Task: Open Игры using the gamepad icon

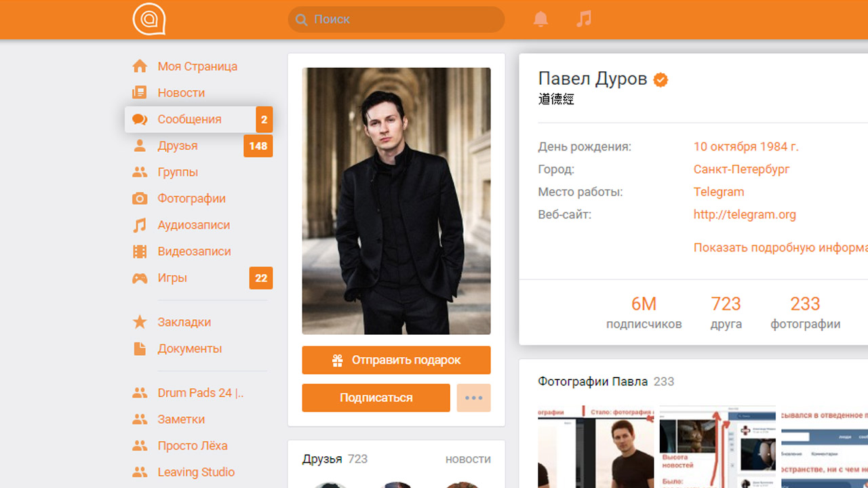Action: [140, 277]
